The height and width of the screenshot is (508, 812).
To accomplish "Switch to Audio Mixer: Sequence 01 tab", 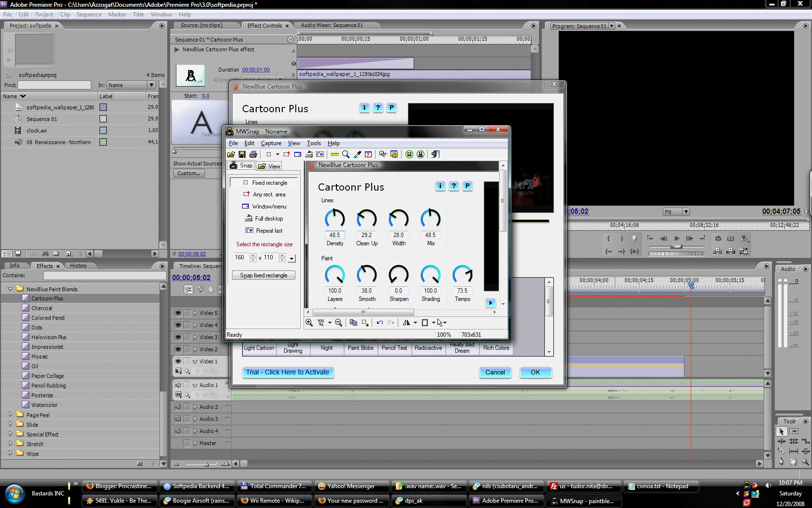I will (332, 25).
